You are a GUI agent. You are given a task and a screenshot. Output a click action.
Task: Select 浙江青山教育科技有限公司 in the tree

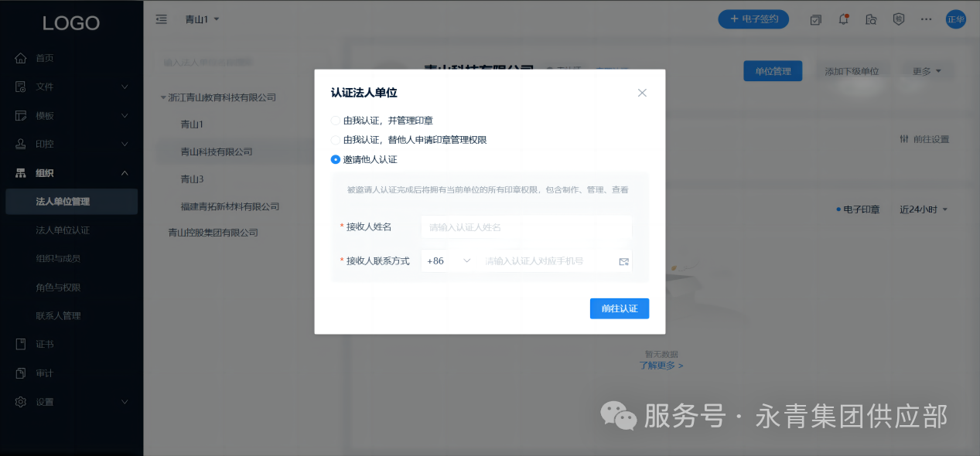[x=222, y=97]
